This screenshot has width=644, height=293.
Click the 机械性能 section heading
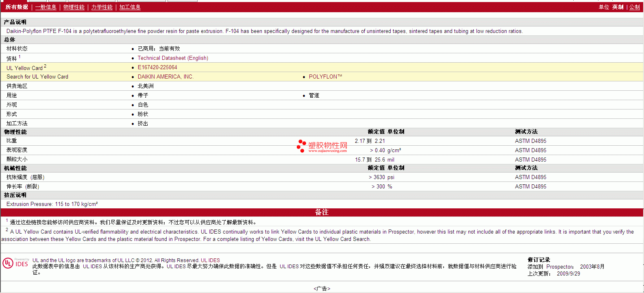[15, 168]
